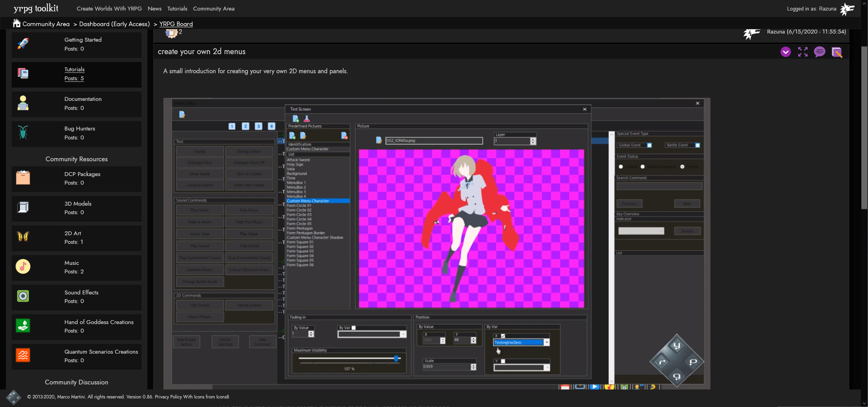Open the Tutorials board link in sidebar
Viewport: 868px width, 407px height.
click(74, 69)
